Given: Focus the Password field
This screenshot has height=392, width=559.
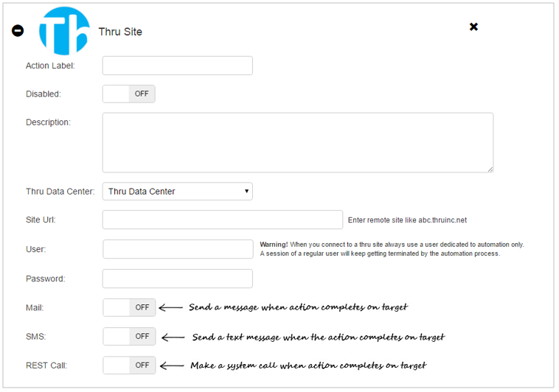Looking at the screenshot, I should (x=178, y=279).
